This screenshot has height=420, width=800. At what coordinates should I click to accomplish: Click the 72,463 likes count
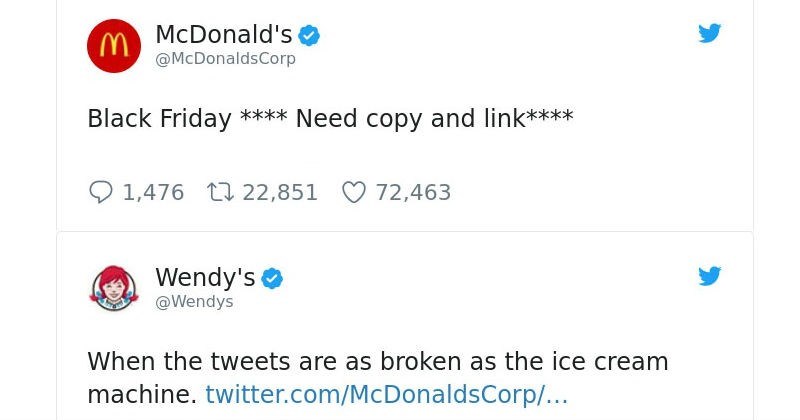tap(413, 192)
